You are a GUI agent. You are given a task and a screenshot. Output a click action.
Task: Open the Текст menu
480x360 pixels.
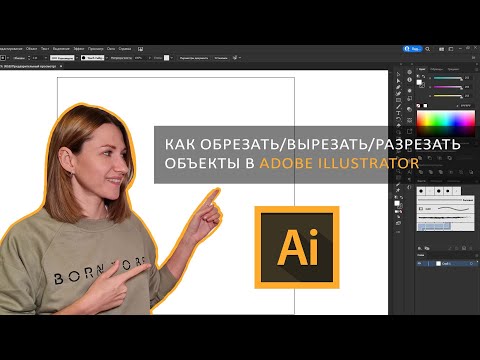point(45,49)
